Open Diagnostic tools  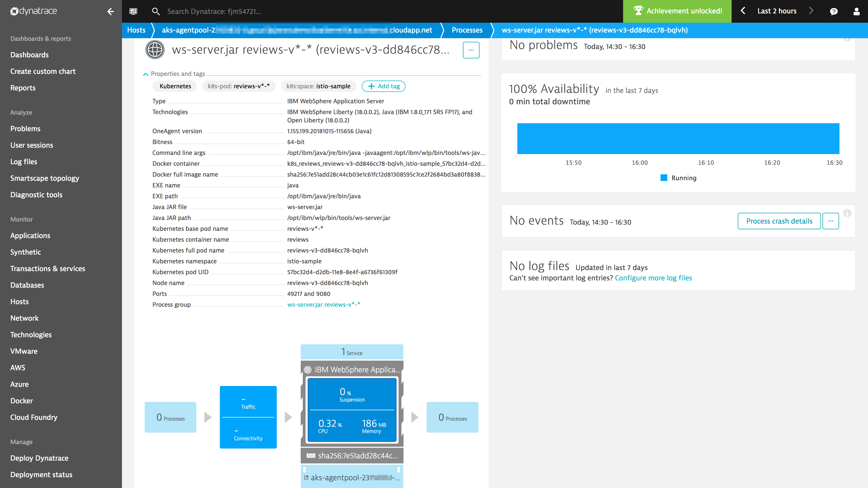pos(36,195)
